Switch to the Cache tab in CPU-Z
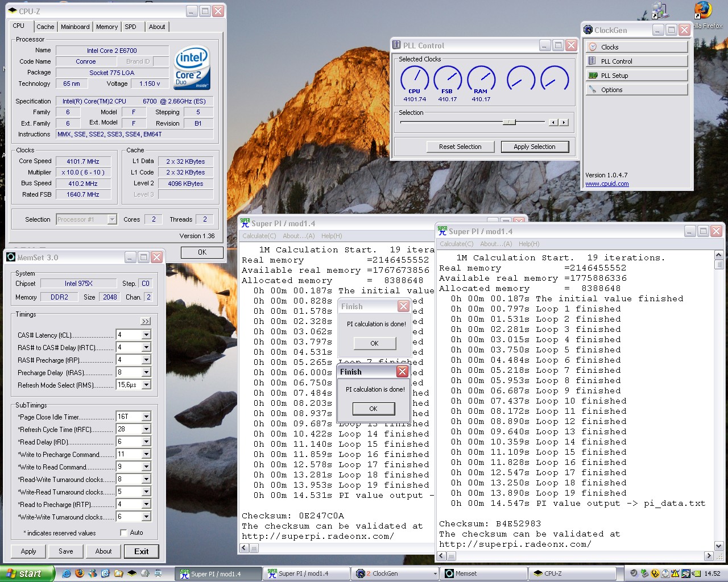Image resolution: width=728 pixels, height=582 pixels. tap(45, 27)
